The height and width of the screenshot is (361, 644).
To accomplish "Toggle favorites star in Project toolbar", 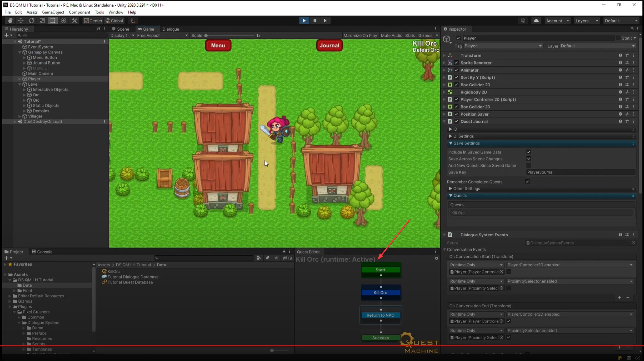I will (276, 258).
